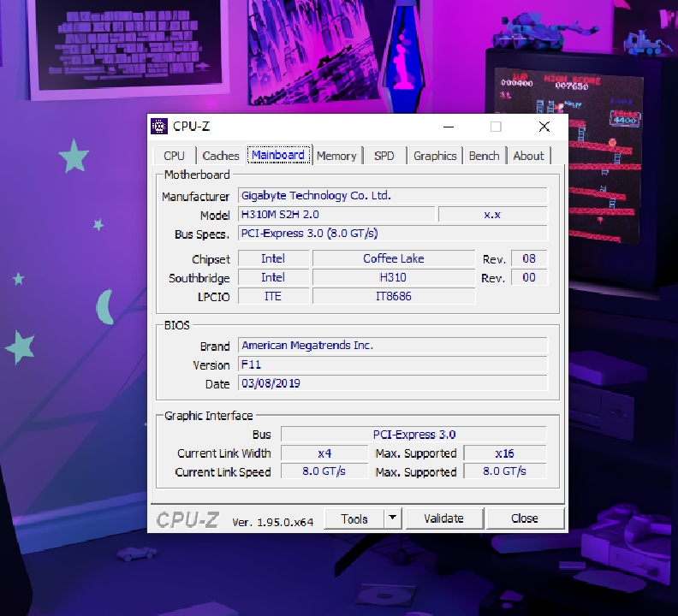Open the Caches tab

(x=221, y=156)
